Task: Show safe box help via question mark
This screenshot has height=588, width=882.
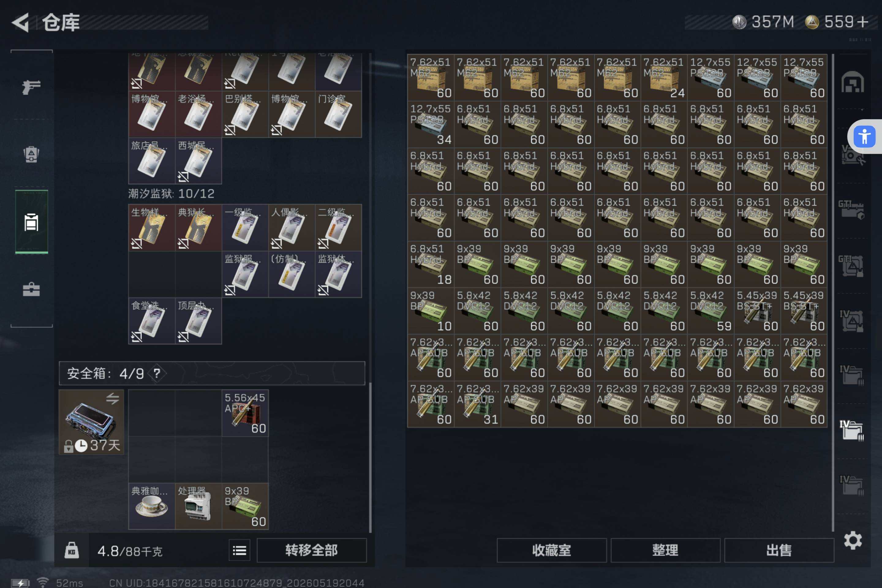Action: pyautogui.click(x=157, y=373)
